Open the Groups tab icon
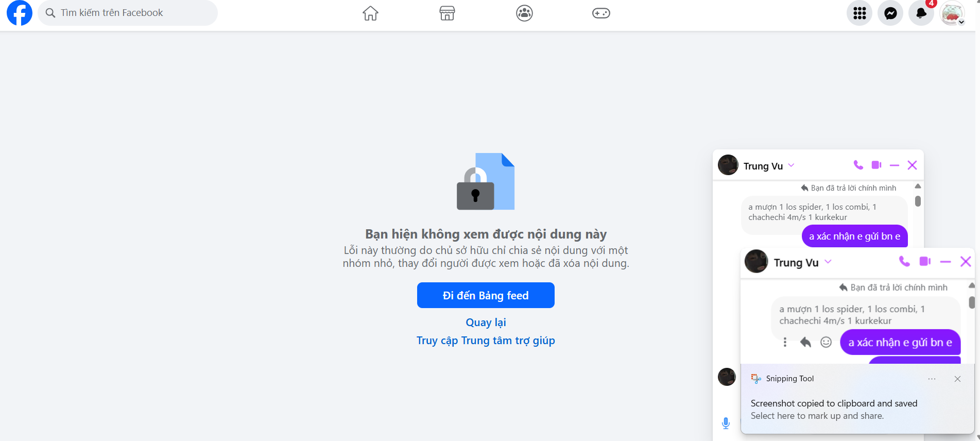Screen dimensions: 980x441 click(x=524, y=13)
